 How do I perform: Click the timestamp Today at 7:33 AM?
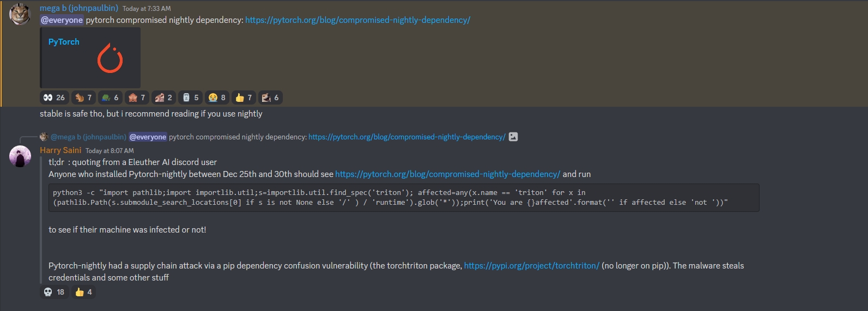pos(147,9)
